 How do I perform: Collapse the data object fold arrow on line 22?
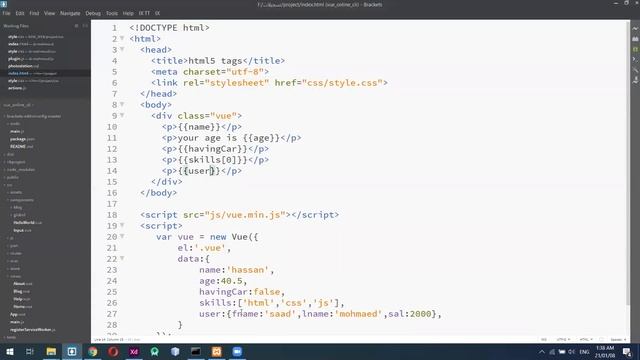[x=122, y=258]
